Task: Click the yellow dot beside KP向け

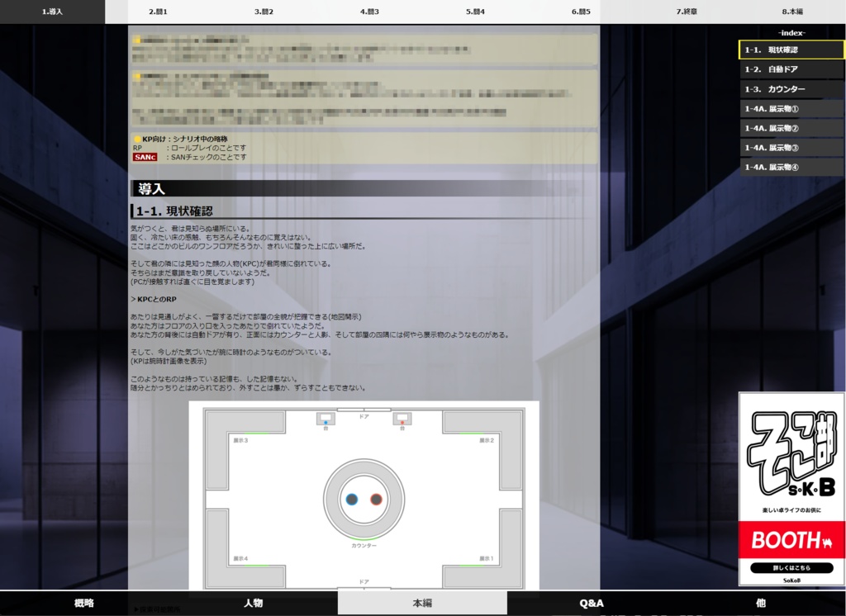Action: coord(137,140)
